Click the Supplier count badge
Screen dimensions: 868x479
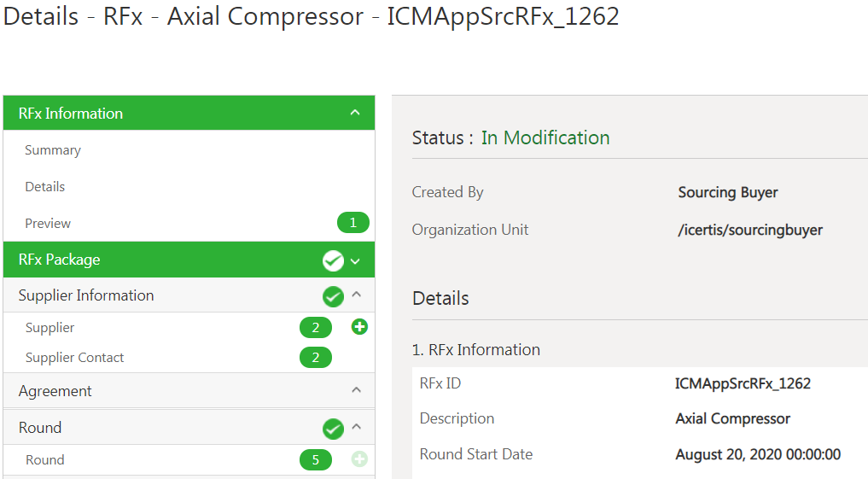[x=316, y=328]
